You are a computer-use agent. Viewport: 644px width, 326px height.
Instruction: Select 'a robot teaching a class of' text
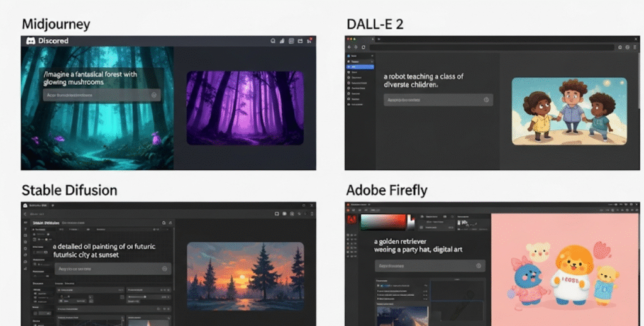click(423, 76)
